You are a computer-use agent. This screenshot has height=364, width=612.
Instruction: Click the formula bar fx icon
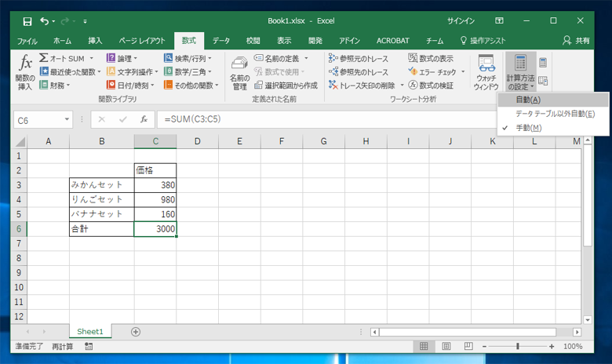tap(144, 119)
